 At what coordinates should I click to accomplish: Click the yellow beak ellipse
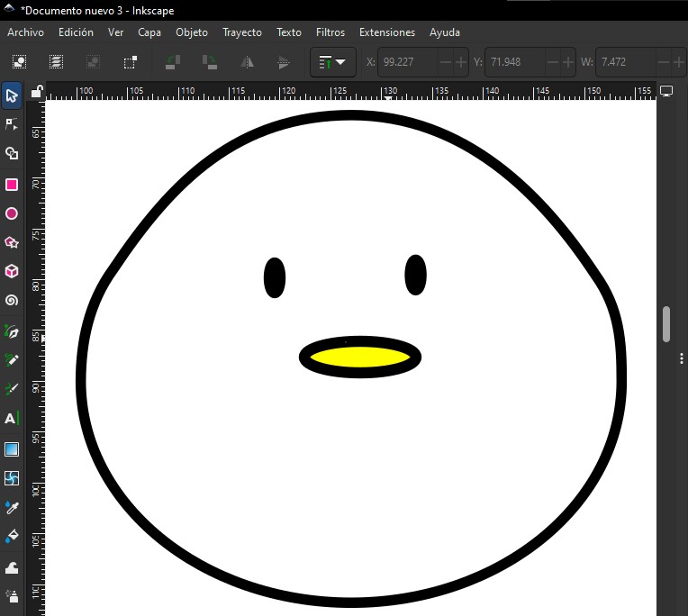[x=360, y=357]
